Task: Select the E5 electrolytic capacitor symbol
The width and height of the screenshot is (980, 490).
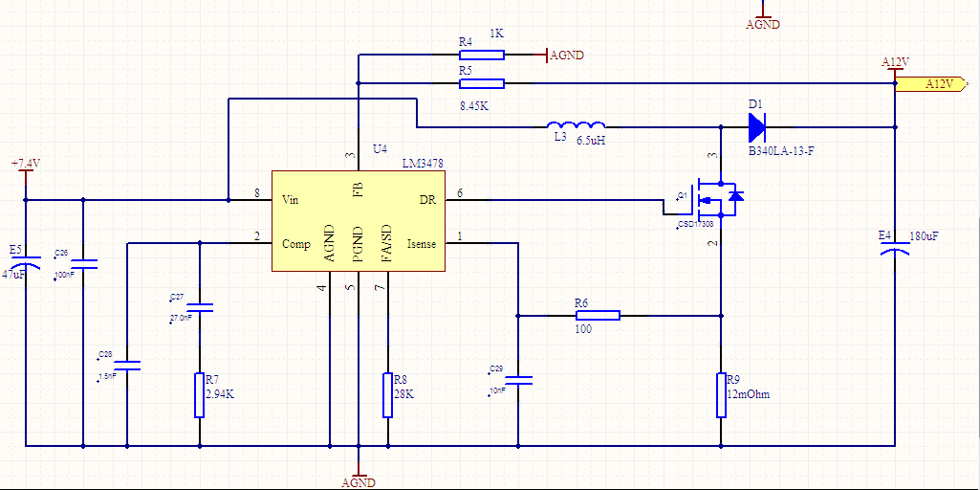Action: tap(26, 261)
